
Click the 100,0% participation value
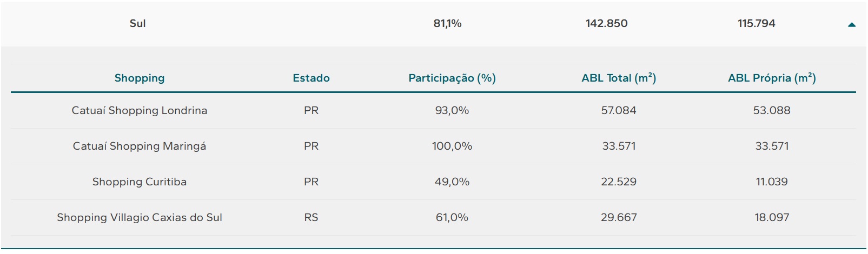(452, 146)
